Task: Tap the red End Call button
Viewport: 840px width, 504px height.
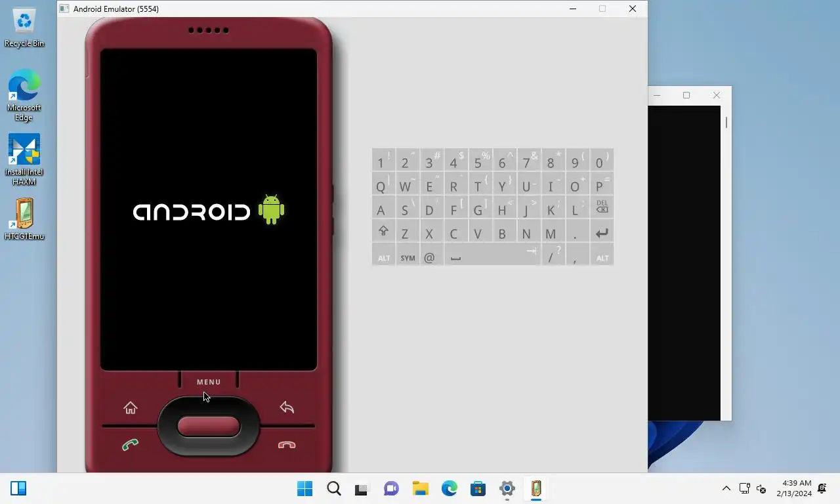Action: [287, 445]
